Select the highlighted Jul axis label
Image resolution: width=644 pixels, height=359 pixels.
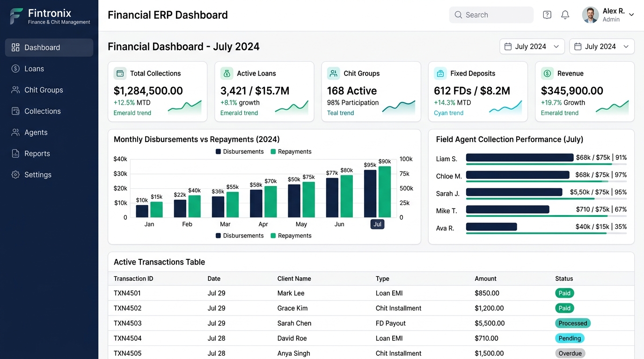pyautogui.click(x=377, y=224)
